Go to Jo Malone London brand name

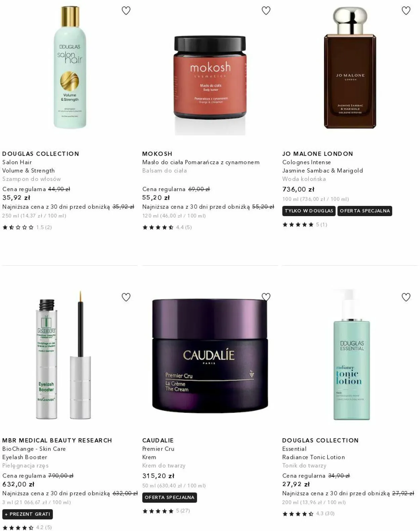coord(318,154)
